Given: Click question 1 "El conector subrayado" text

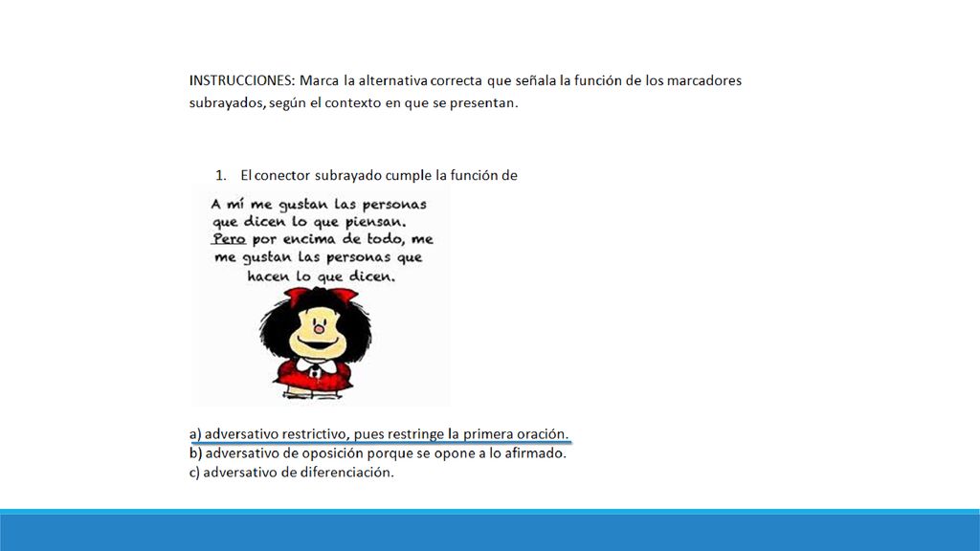Looking at the screenshot, I should click(379, 176).
